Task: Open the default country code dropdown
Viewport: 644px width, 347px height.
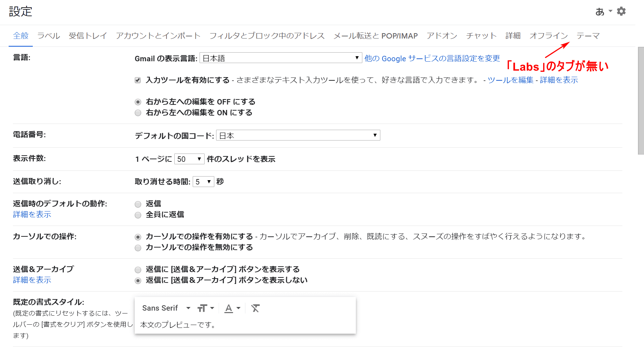Action: click(298, 135)
